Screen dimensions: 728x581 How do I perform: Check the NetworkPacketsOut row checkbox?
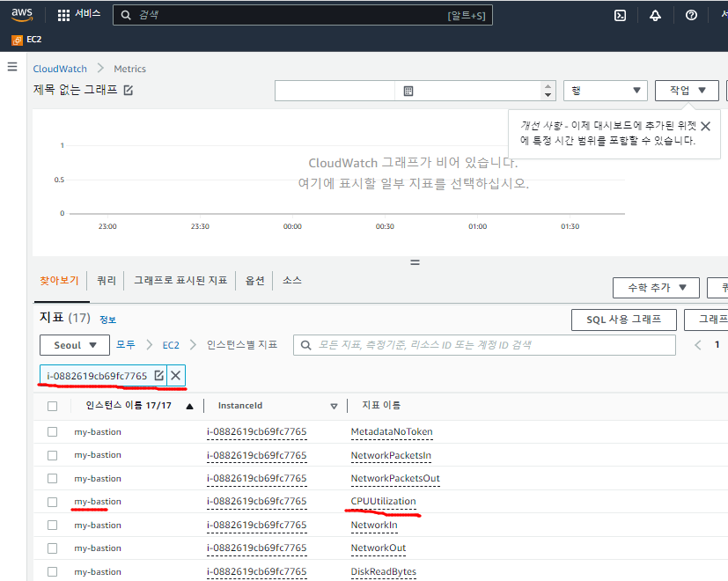point(53,478)
